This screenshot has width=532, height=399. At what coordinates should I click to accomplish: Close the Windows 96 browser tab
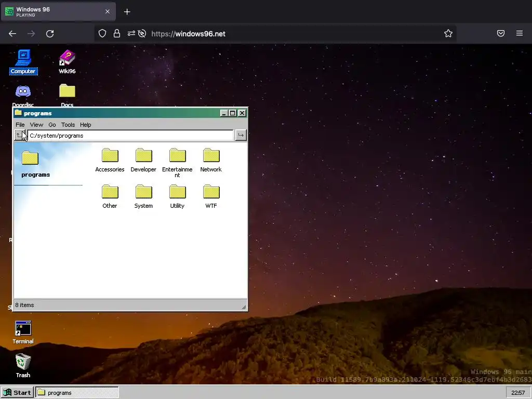coord(108,11)
